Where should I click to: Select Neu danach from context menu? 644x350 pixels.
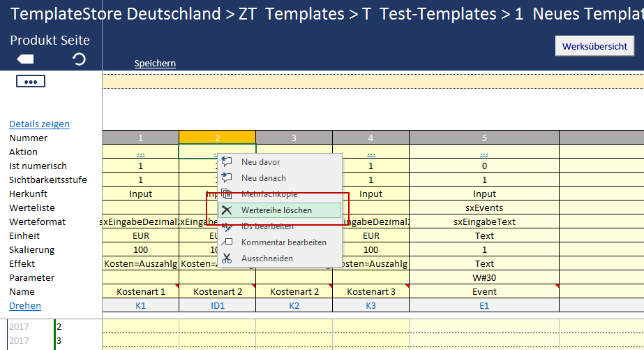263,178
